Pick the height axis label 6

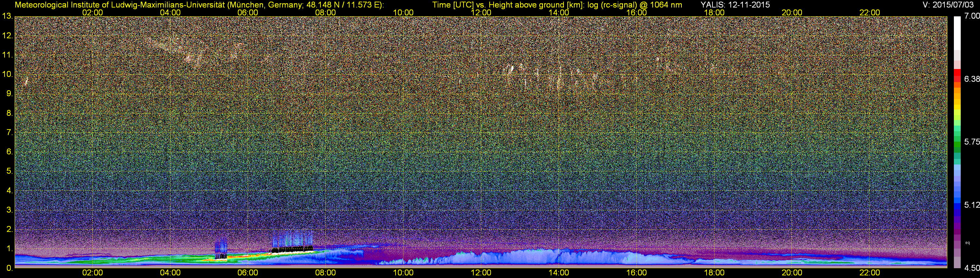pyautogui.click(x=9, y=152)
